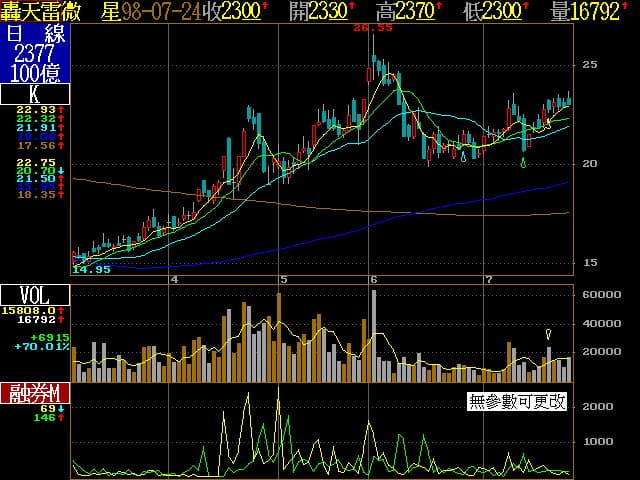Open the red 融券M indicator label
The height and width of the screenshot is (480, 640).
click(35, 392)
